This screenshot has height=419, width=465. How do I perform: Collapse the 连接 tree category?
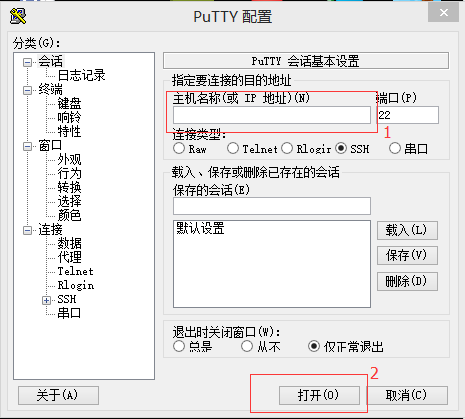click(28, 230)
